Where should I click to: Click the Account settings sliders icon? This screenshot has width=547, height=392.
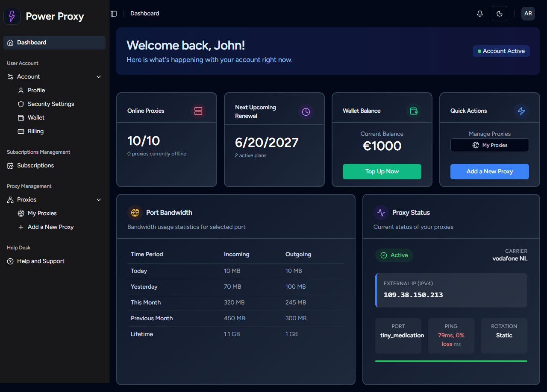(x=10, y=77)
